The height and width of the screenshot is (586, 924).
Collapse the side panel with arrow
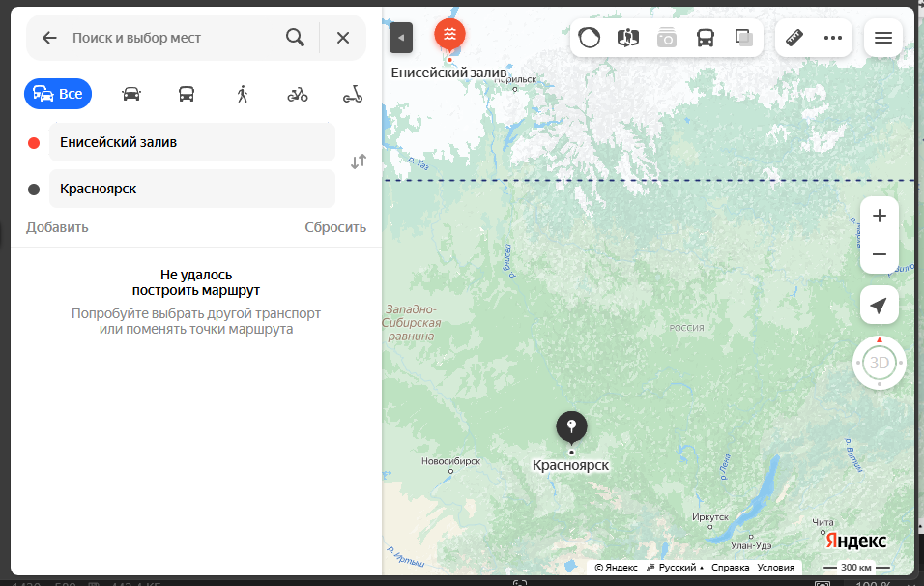[401, 38]
